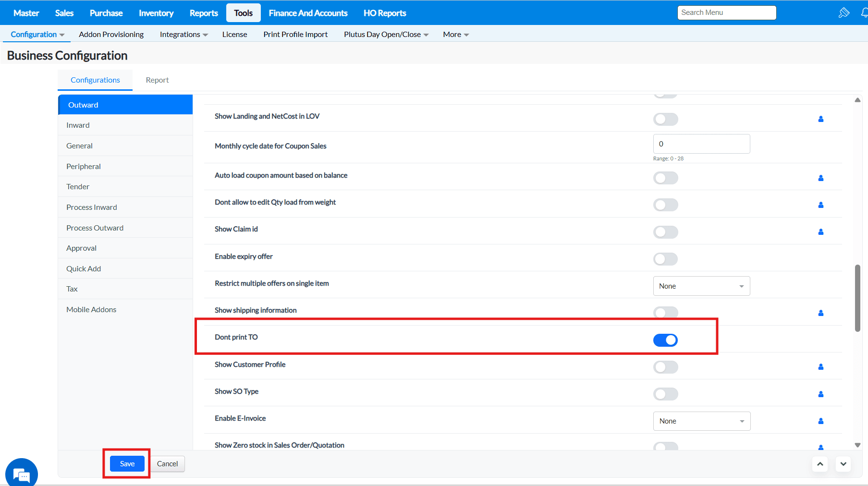This screenshot has width=868, height=486.
Task: Open Addon Provisioning page
Action: [x=111, y=35]
